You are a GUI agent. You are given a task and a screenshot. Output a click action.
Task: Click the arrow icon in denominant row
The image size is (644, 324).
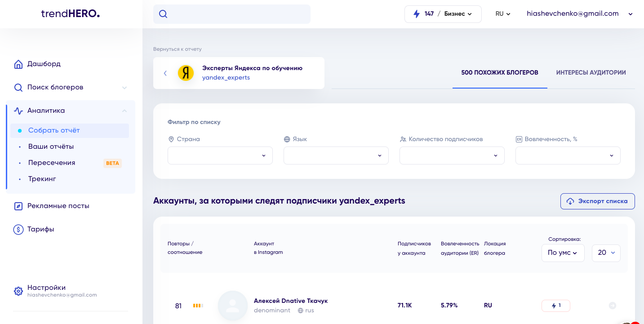(x=613, y=306)
